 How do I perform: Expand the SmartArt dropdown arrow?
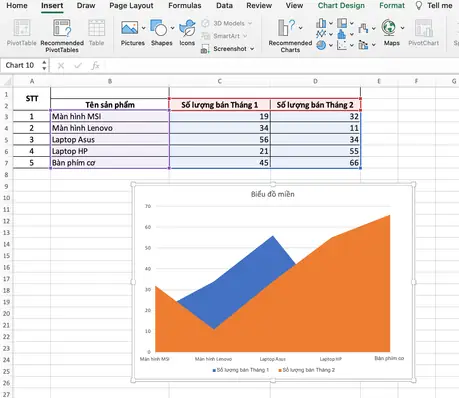[x=245, y=36]
